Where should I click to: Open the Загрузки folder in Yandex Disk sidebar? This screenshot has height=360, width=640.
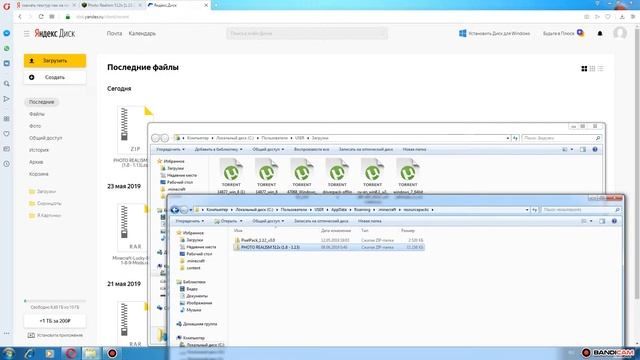[x=42, y=191]
